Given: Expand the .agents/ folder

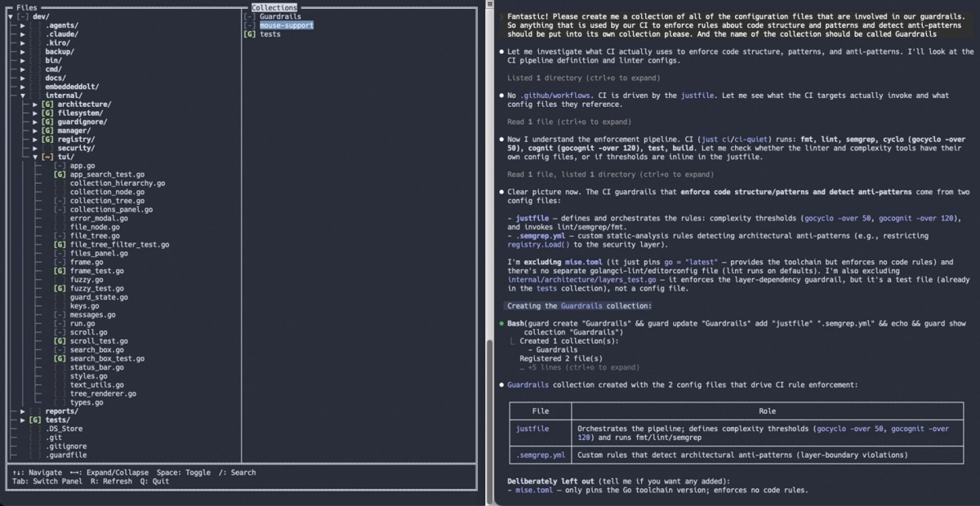Looking at the screenshot, I should 23,25.
